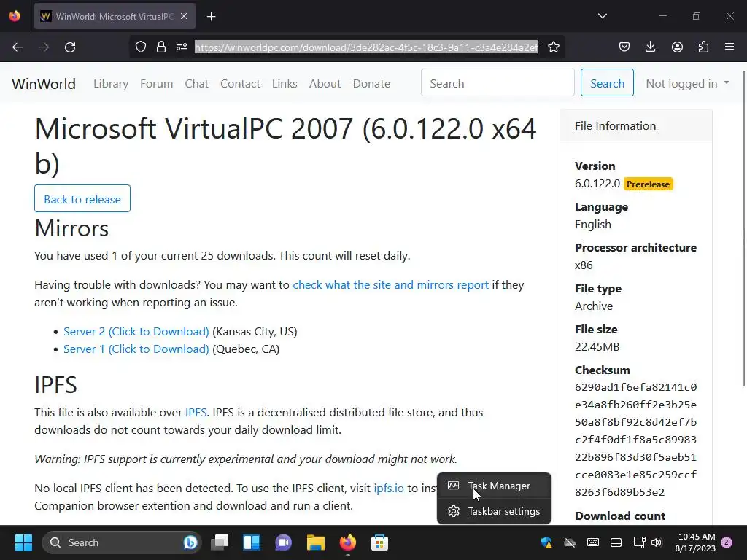
Task: Open File Explorer from the taskbar
Action: [x=315, y=542]
